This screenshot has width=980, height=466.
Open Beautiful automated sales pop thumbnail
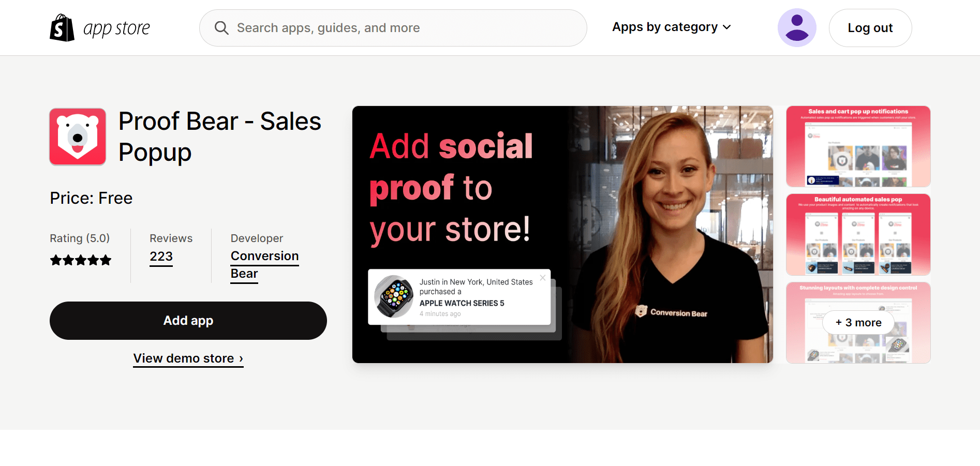point(858,234)
